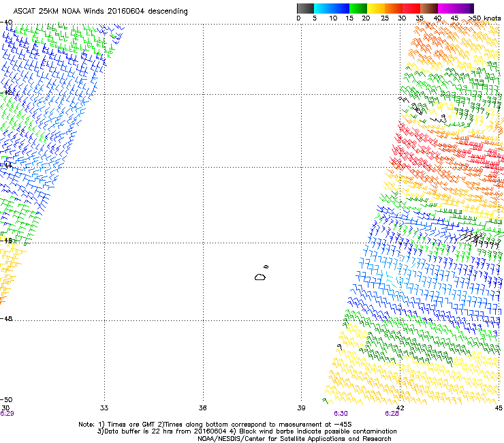The height and width of the screenshot is (443, 504).
Task: Click the ASCAT 25KM NOAA Winds title
Action: point(100,11)
